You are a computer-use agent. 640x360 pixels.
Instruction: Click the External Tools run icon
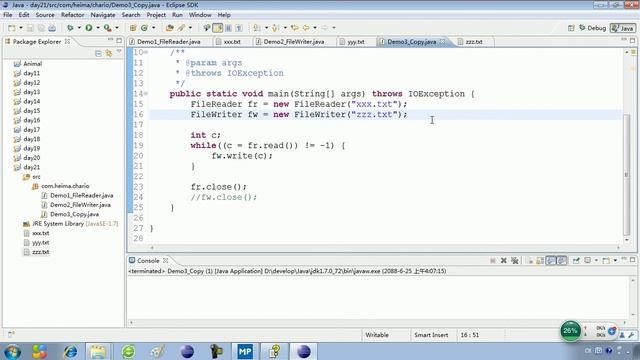click(107, 28)
